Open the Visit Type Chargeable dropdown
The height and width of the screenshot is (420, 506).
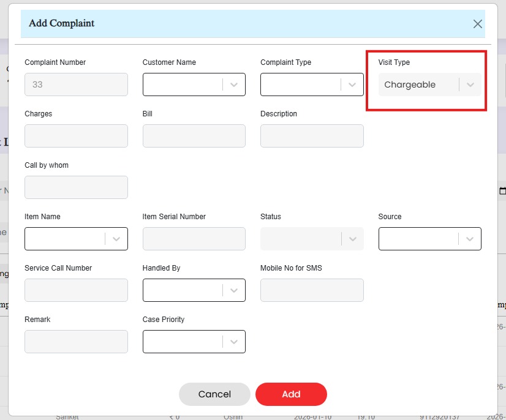[429, 84]
